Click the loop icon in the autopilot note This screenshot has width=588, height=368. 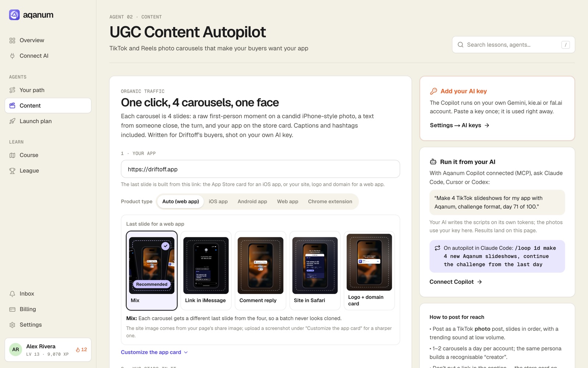click(x=437, y=248)
